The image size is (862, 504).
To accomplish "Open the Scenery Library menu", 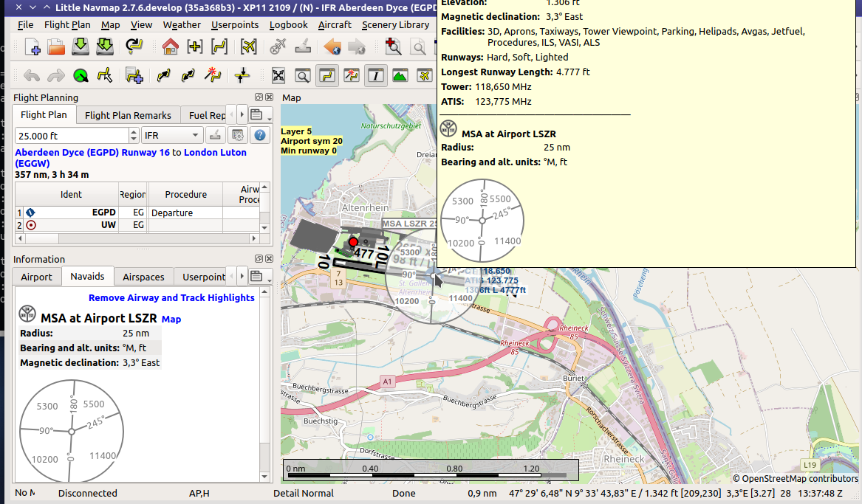I will 395,24.
